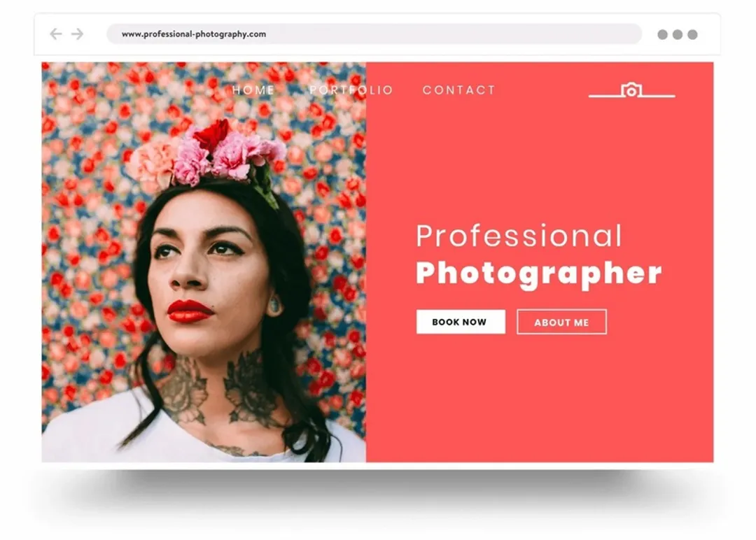Click the middle gray dot in browser bar

[x=678, y=35]
